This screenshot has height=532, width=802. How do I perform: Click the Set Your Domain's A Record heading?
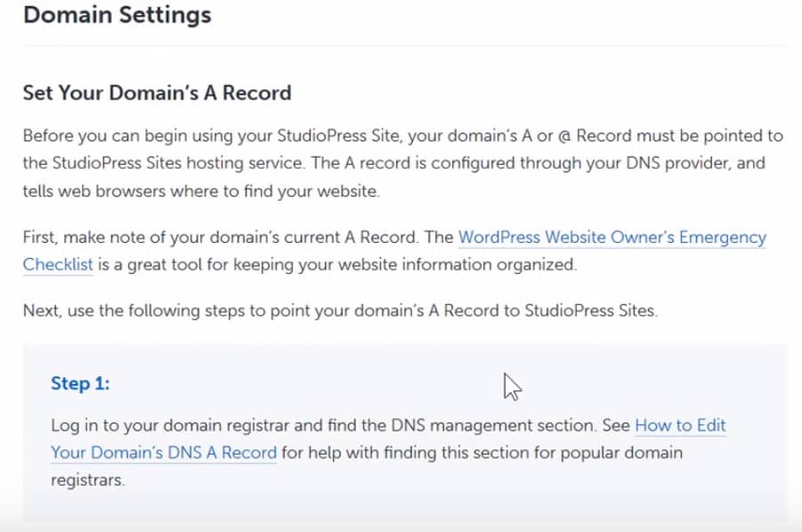coord(157,93)
